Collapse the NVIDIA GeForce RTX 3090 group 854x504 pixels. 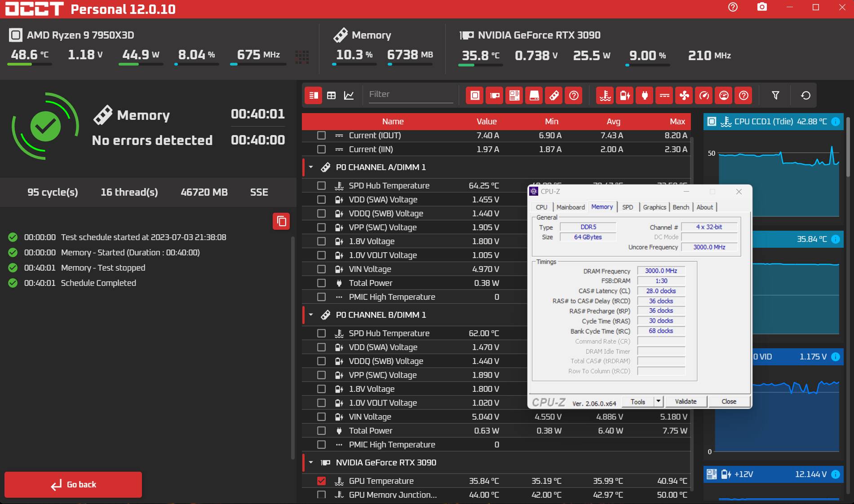(x=311, y=462)
